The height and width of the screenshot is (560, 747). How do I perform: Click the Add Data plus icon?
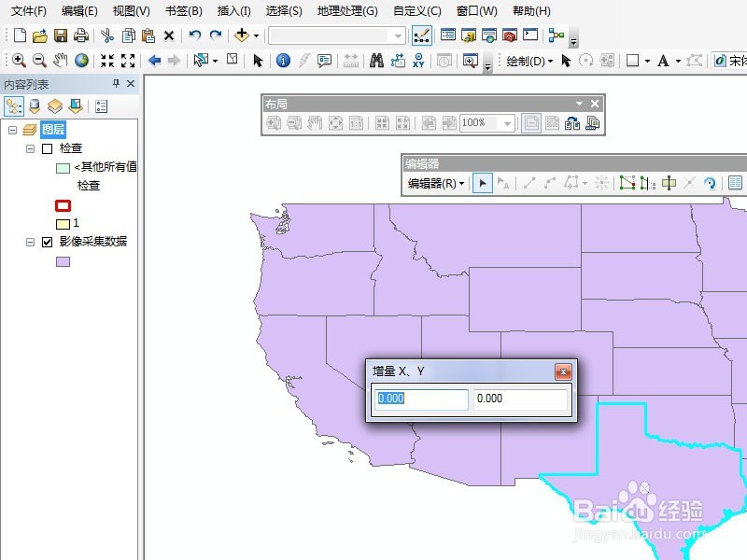(x=242, y=35)
